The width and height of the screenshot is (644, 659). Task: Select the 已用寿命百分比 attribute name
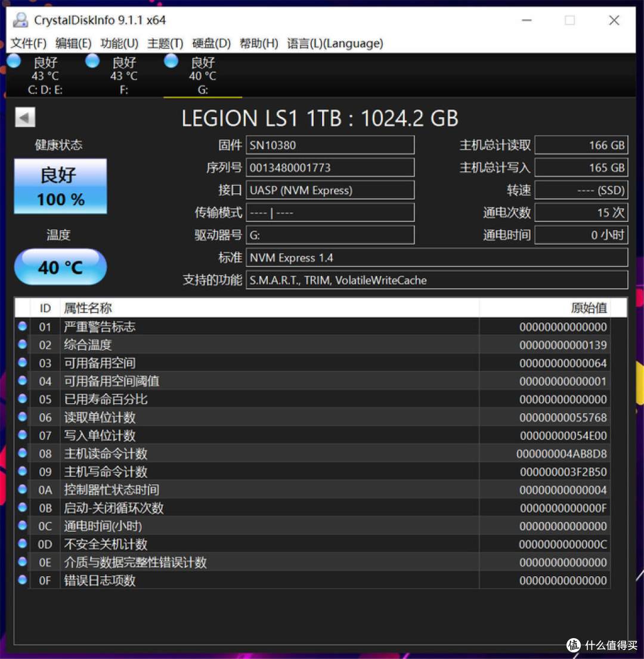[x=106, y=399]
